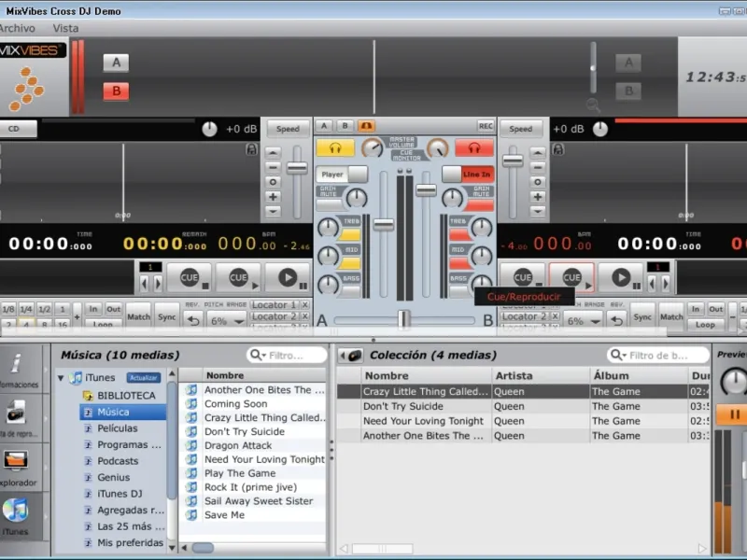This screenshot has height=560, width=747.
Task: Click the deck A Speed button
Action: (x=288, y=129)
